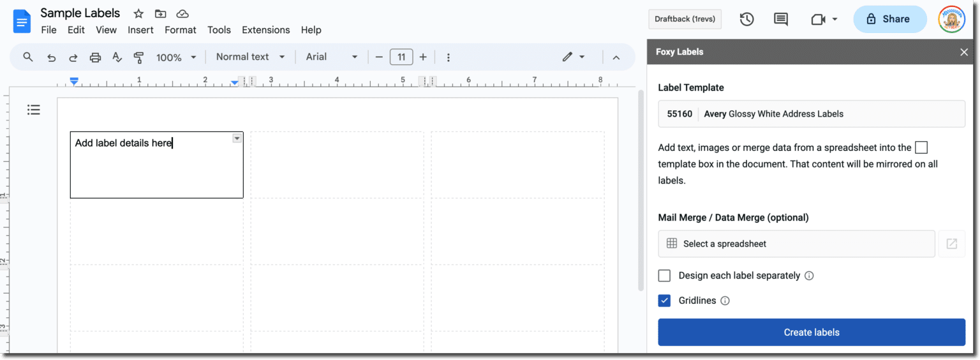Open the Tools menu
Viewport: 980px width, 360px height.
(x=219, y=30)
